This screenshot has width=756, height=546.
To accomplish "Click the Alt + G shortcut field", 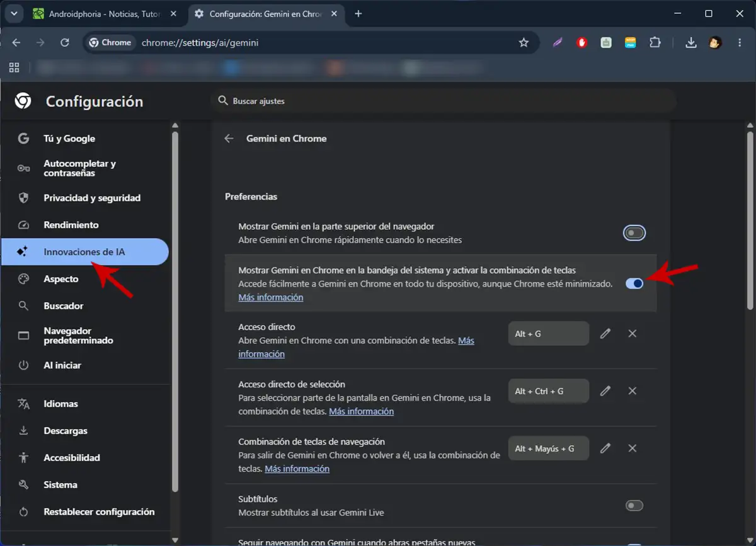I will click(x=549, y=334).
